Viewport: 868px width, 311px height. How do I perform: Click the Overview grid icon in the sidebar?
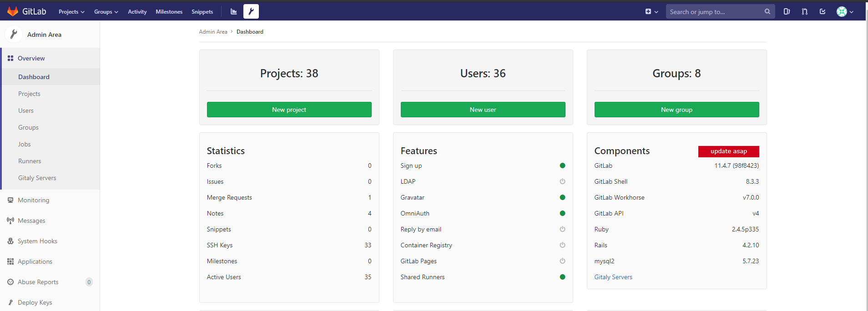pos(10,58)
